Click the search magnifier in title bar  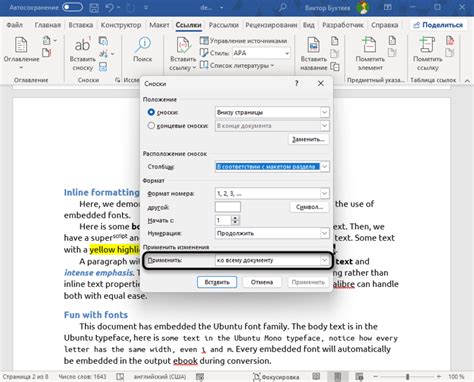(x=283, y=7)
